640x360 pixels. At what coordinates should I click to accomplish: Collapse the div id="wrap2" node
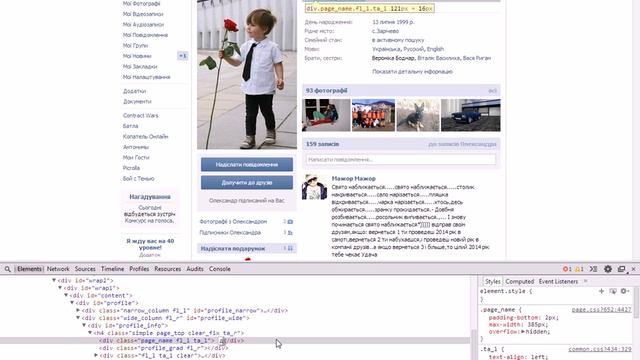[54, 280]
